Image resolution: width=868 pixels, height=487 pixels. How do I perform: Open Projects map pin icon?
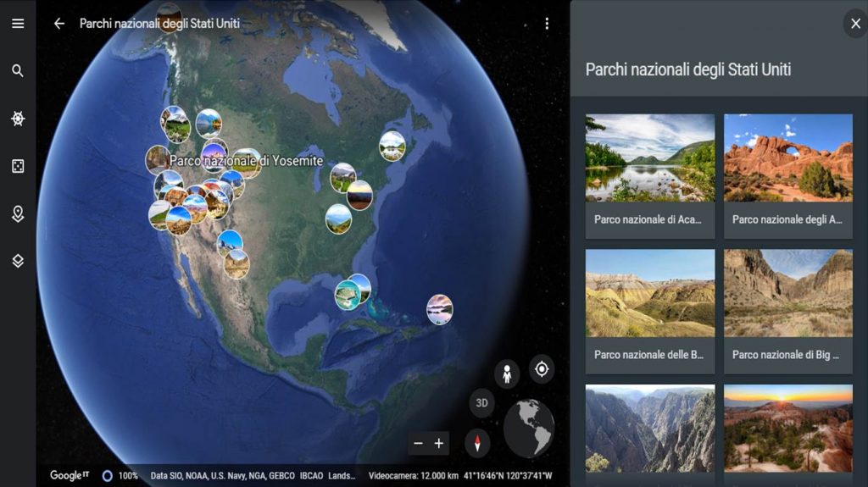coord(18,213)
